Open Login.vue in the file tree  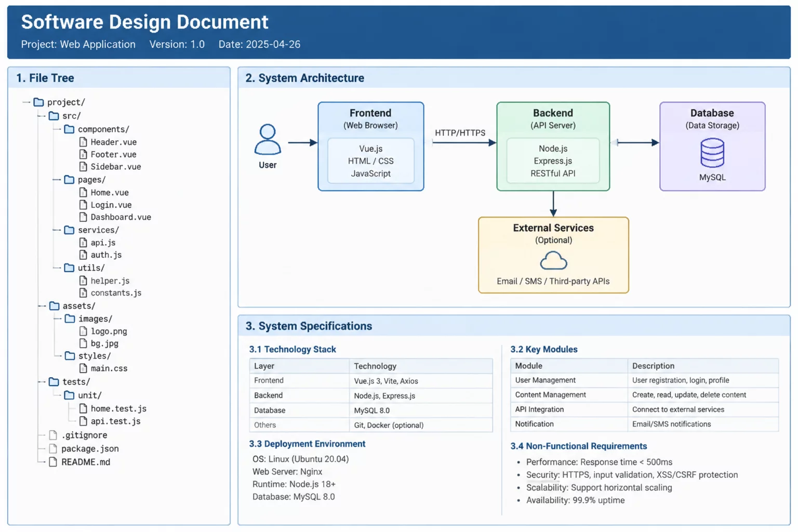click(x=111, y=205)
